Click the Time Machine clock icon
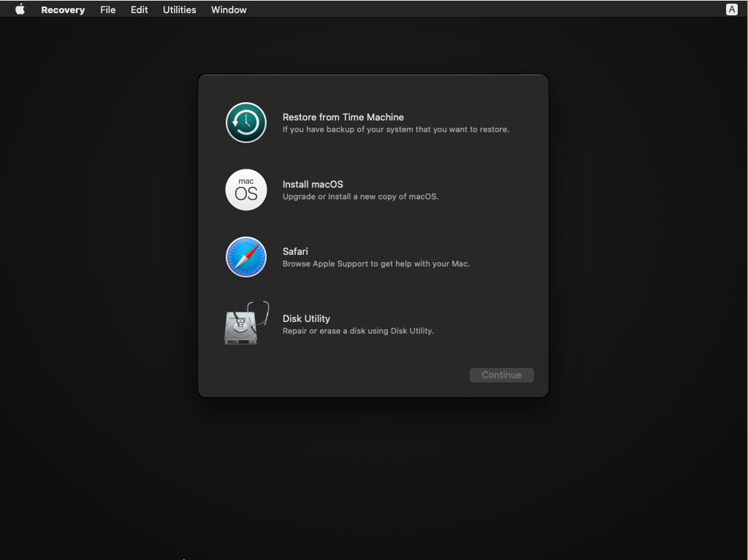 pyautogui.click(x=245, y=123)
